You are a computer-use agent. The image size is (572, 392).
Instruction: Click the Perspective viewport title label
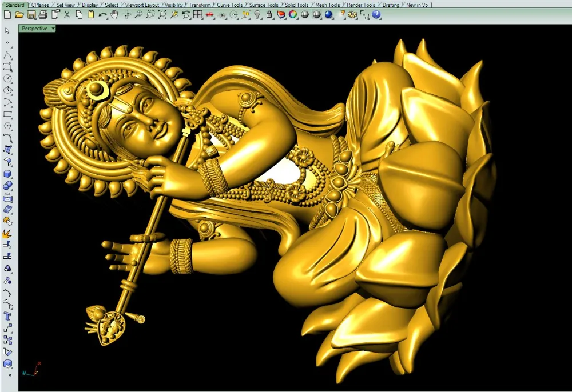[x=35, y=29]
